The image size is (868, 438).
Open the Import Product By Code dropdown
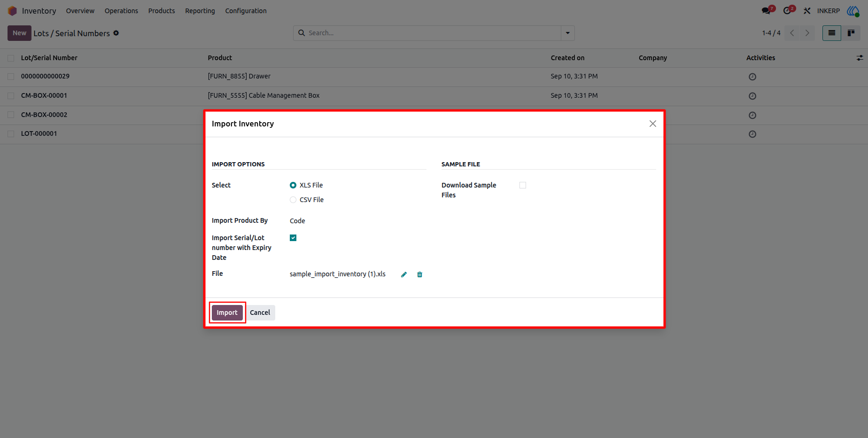tap(357, 221)
